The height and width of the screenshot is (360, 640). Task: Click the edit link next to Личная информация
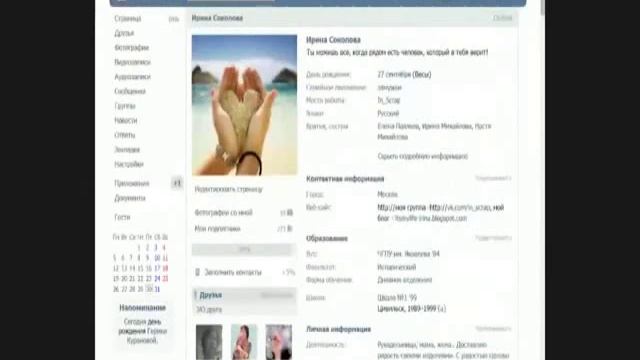(x=493, y=329)
